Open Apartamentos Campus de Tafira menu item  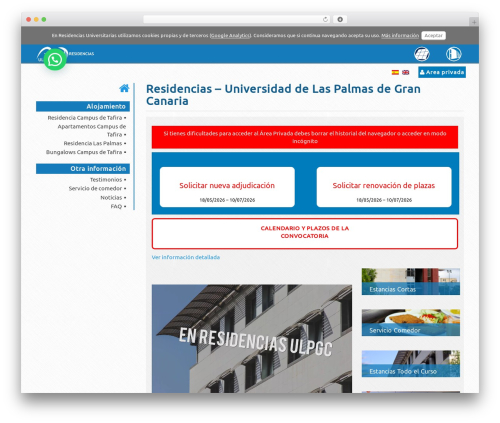[x=92, y=130]
